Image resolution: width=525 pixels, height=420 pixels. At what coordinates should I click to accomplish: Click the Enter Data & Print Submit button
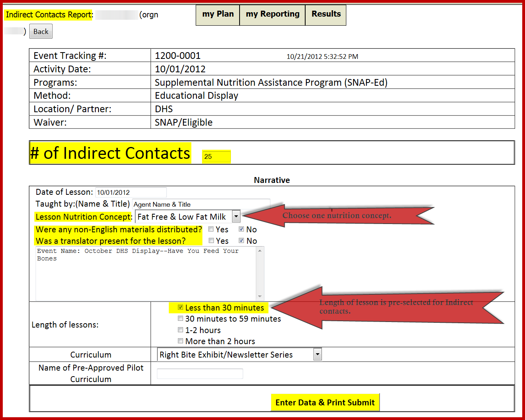(x=325, y=402)
